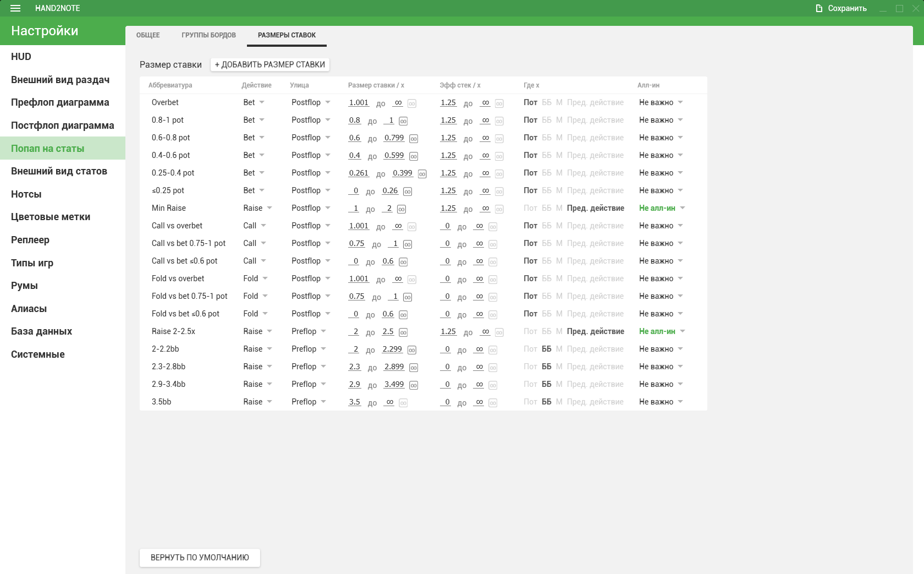924x574 pixels.
Task: Toggle eff stack infinity icon in 3.5bb row
Action: coord(493,403)
